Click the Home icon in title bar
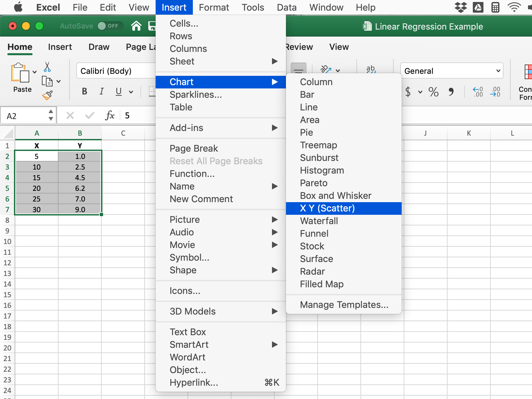 click(136, 26)
